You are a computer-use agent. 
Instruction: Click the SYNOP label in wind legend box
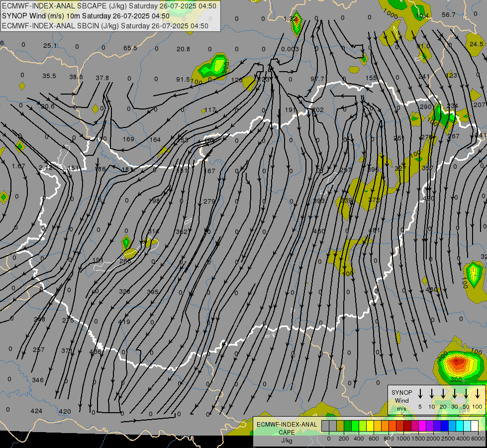coord(401,392)
